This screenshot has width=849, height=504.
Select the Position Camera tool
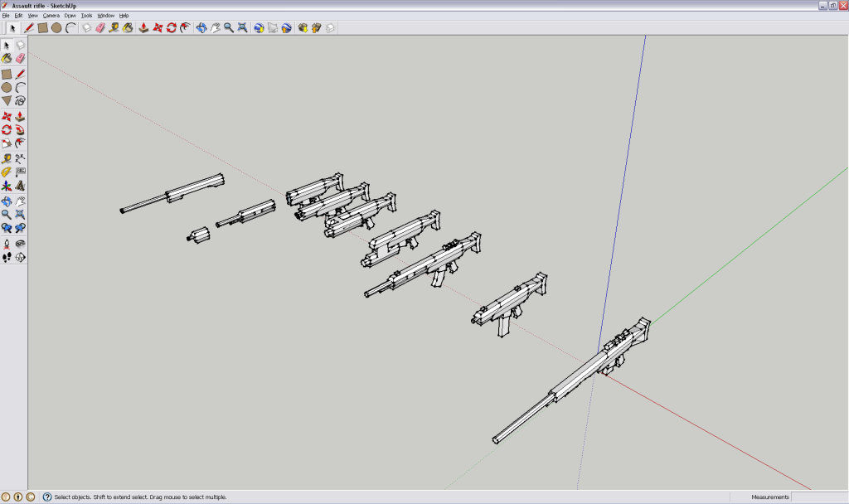pos(7,245)
